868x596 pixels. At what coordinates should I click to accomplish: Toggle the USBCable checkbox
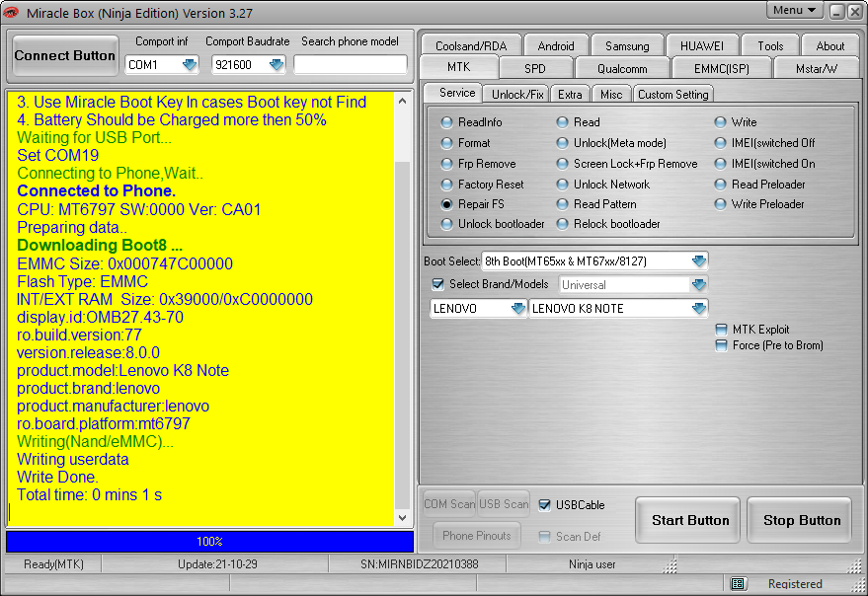pos(545,504)
